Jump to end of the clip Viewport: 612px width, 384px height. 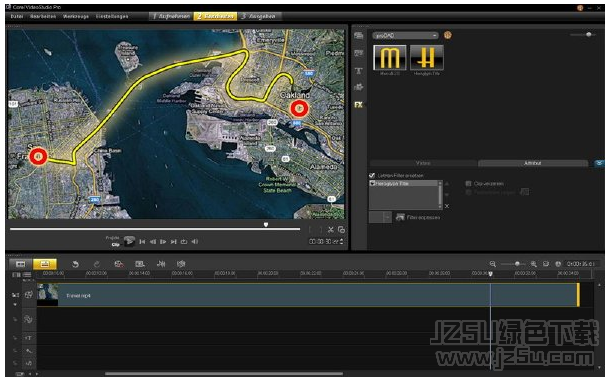[x=174, y=242]
